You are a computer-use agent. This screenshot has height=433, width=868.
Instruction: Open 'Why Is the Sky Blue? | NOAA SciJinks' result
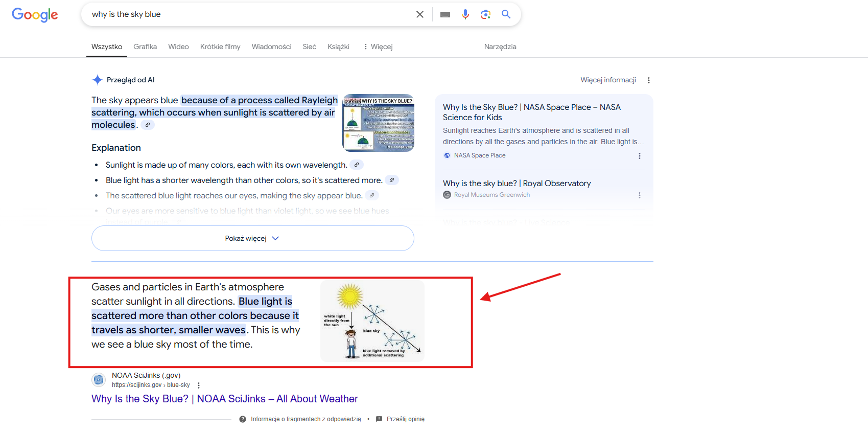225,399
